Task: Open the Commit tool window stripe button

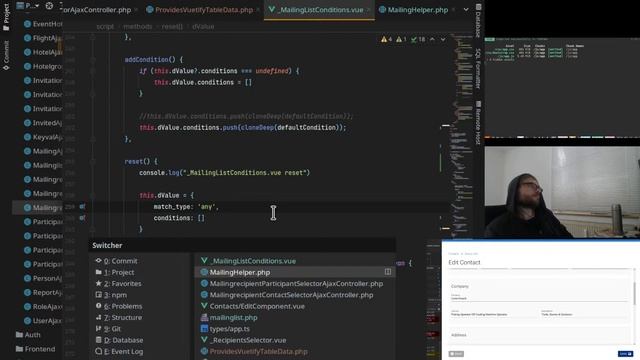Action: tap(6, 56)
